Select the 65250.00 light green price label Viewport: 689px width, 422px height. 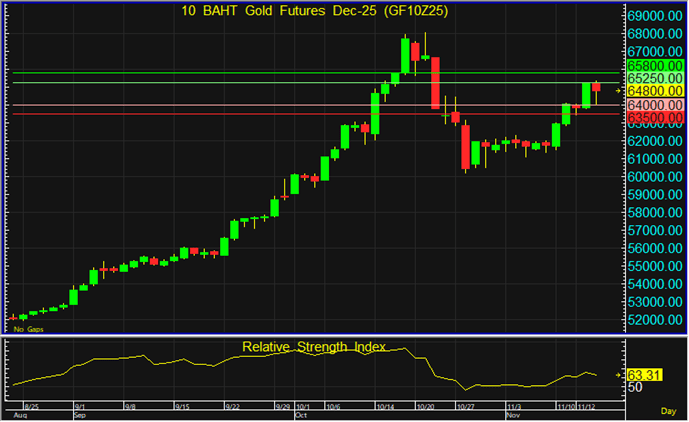655,77
